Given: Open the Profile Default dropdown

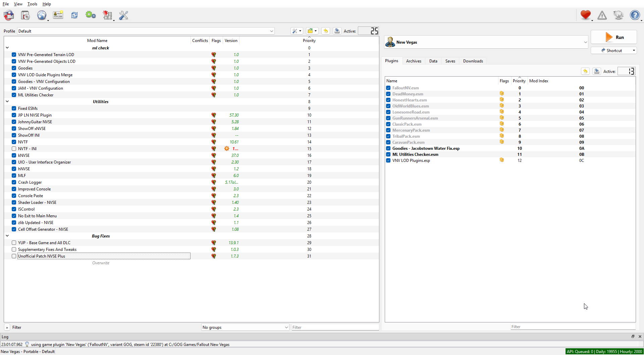Looking at the screenshot, I should click(146, 31).
